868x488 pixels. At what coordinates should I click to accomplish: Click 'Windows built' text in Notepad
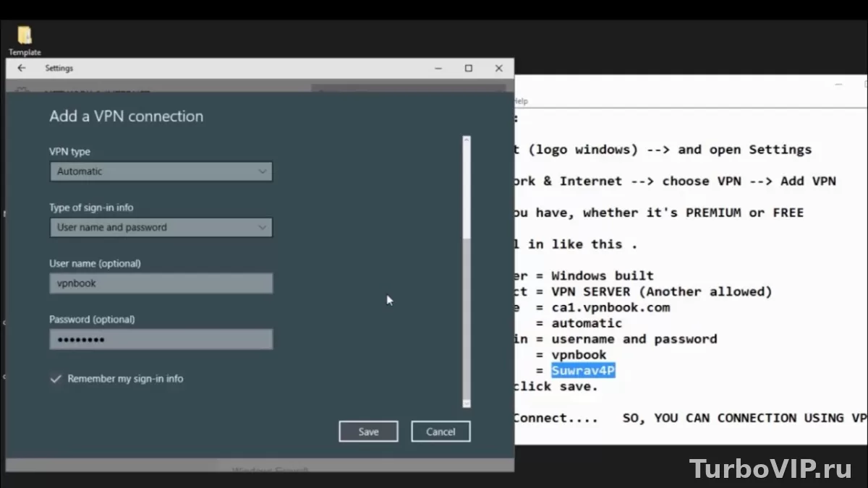pyautogui.click(x=603, y=275)
